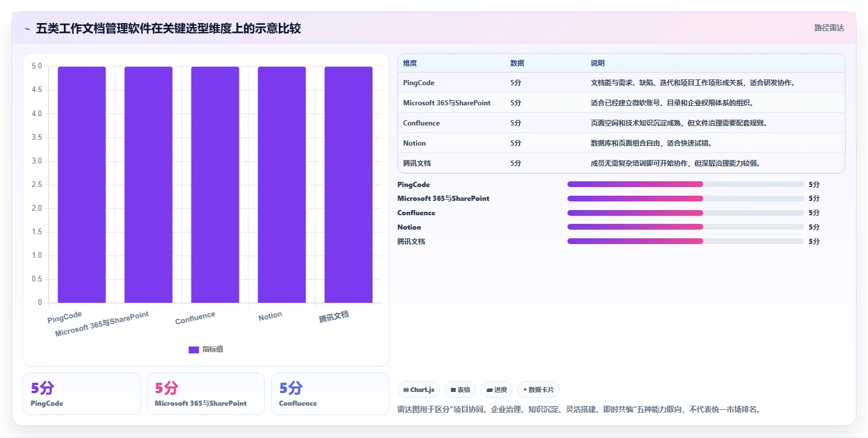Click the 路径雷达 label

coord(829,28)
